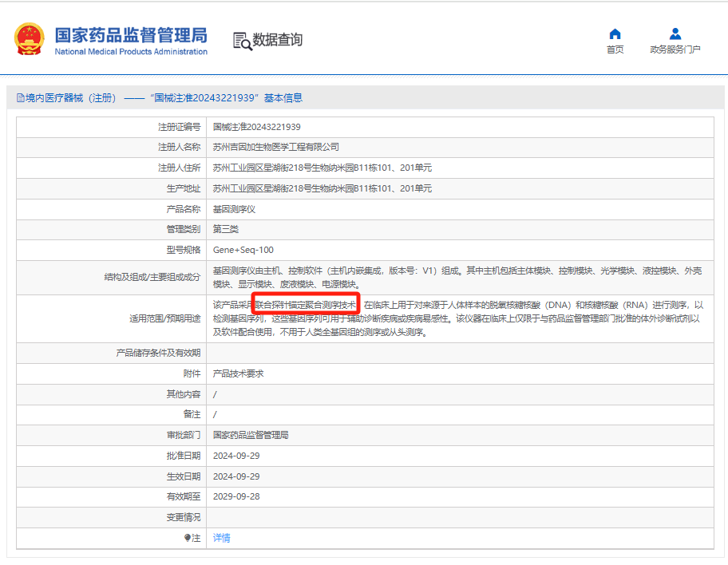Open the 详情 link
The image size is (728, 565).
tap(221, 538)
